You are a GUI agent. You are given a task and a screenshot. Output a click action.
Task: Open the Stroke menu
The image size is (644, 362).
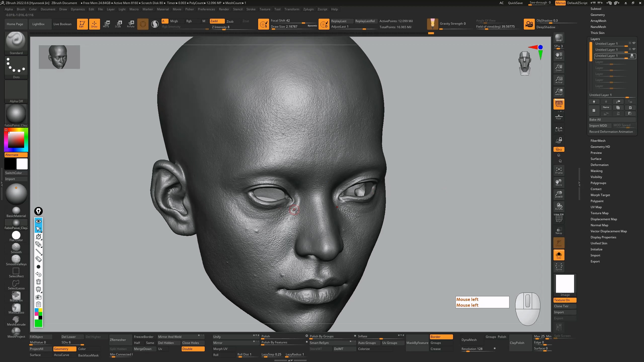(251, 9)
